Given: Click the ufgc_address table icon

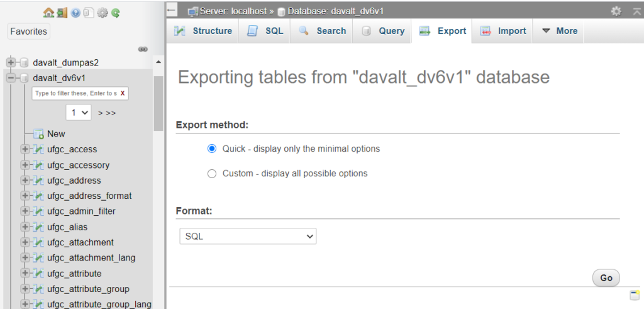Looking at the screenshot, I should click(x=38, y=181).
